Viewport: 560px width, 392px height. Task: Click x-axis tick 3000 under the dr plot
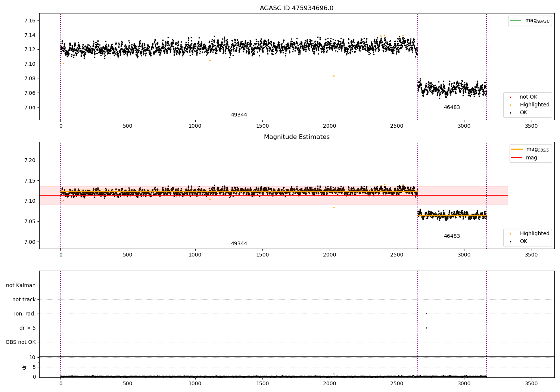[x=464, y=384]
